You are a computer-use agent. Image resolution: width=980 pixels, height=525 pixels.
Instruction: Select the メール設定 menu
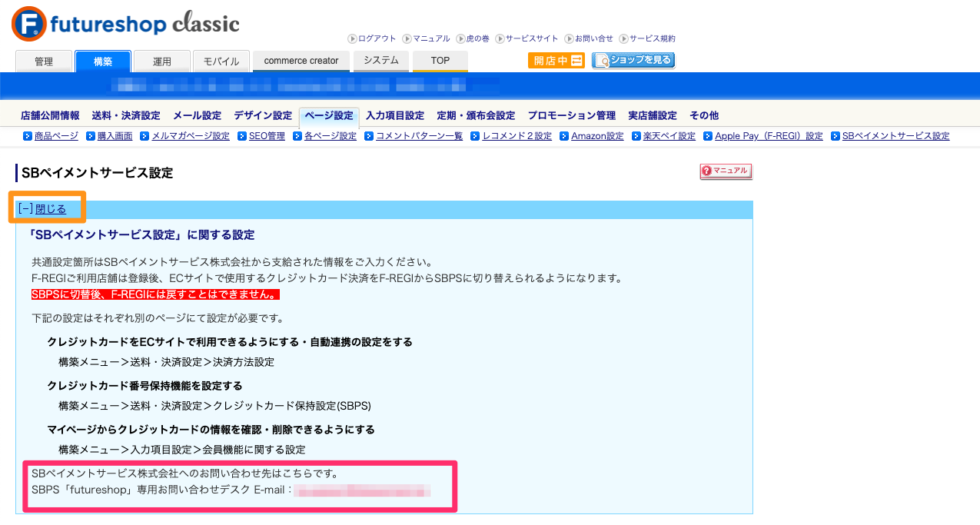point(197,116)
